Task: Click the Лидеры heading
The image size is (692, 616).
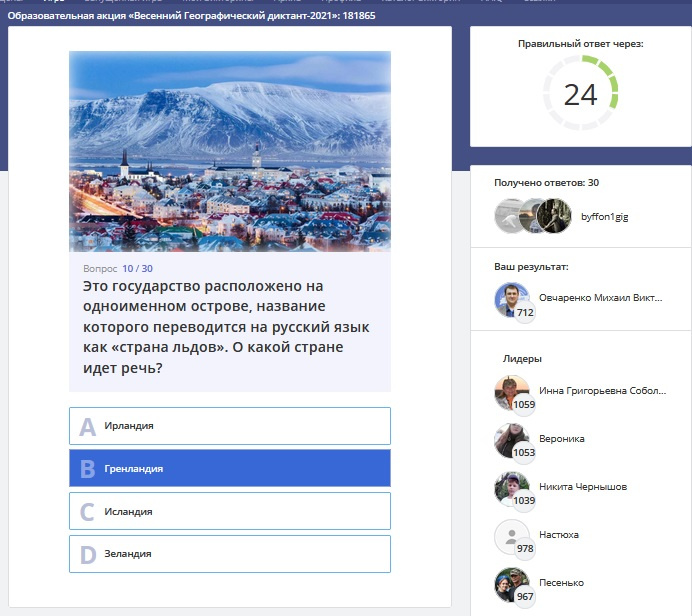Action: click(x=522, y=359)
